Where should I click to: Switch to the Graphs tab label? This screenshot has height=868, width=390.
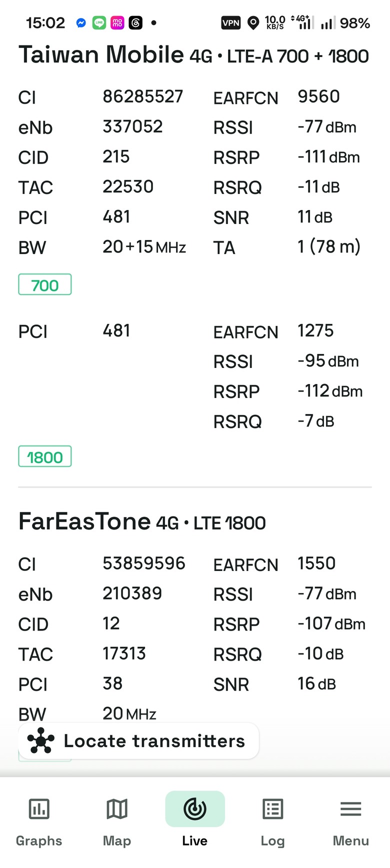point(39,841)
